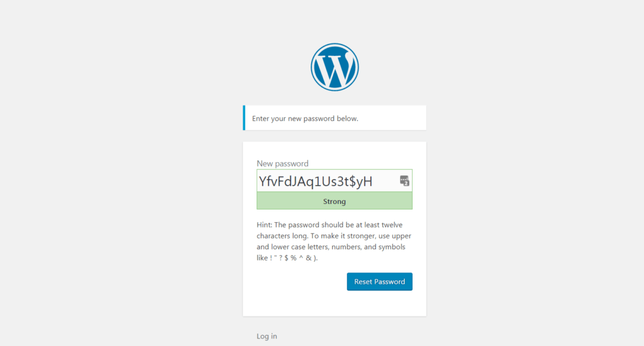Click the 'YfvFdJAq1Us3t$yH' password text
The image size is (644, 346).
[x=316, y=181]
